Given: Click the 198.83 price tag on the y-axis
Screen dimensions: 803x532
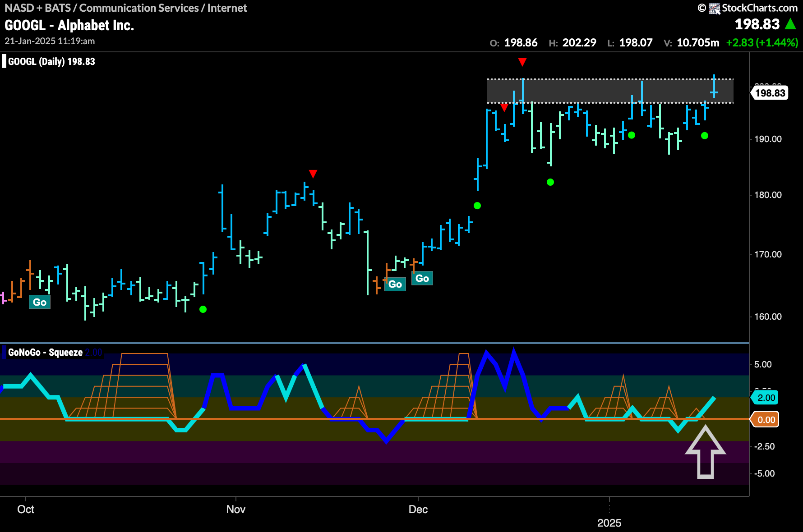Looking at the screenshot, I should click(x=770, y=93).
